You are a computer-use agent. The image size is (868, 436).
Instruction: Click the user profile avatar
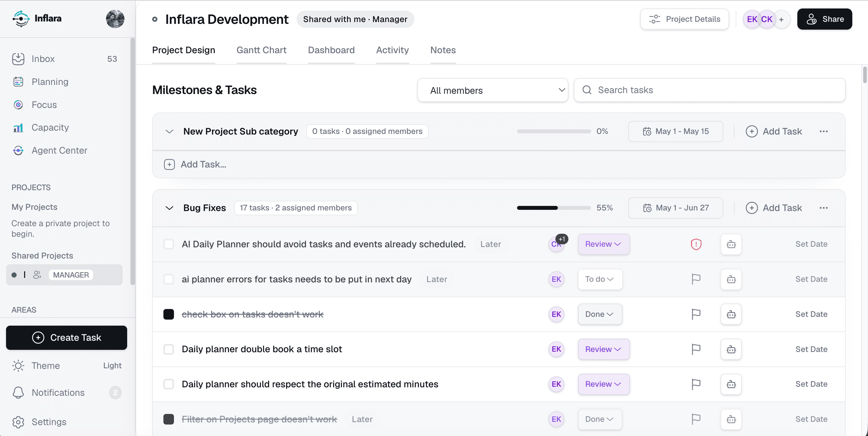115,18
